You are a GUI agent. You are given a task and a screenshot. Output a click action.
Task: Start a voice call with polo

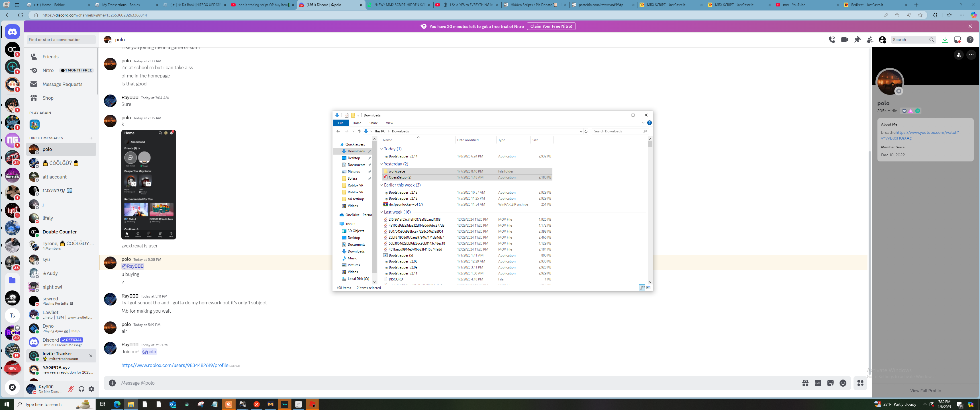pyautogui.click(x=832, y=40)
